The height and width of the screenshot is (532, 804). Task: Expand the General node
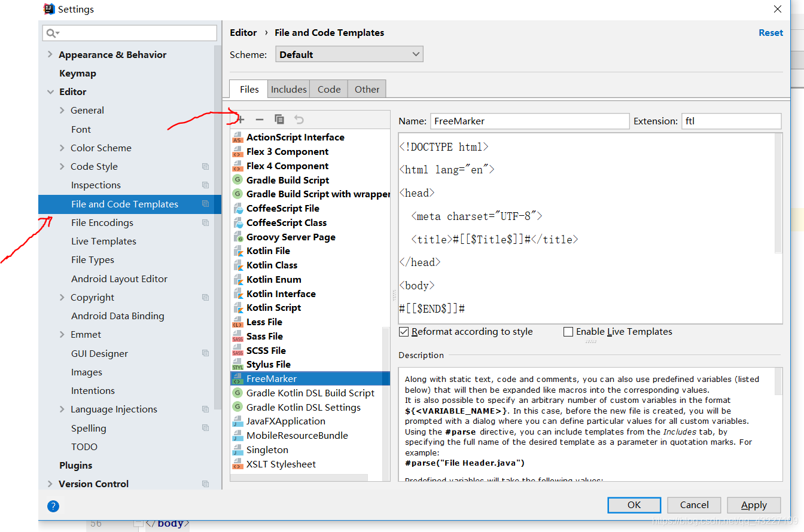tap(62, 111)
